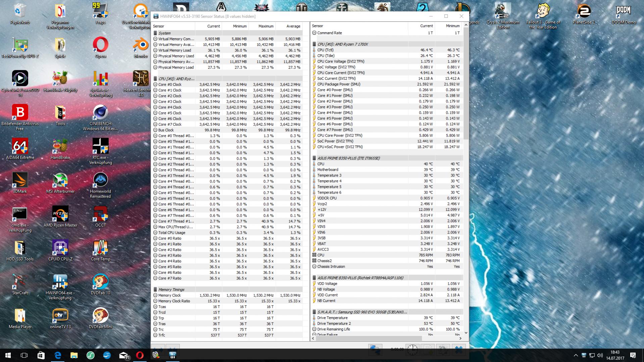The image size is (644, 362).
Task: Open the Tools desktop folder
Action: coord(60,115)
